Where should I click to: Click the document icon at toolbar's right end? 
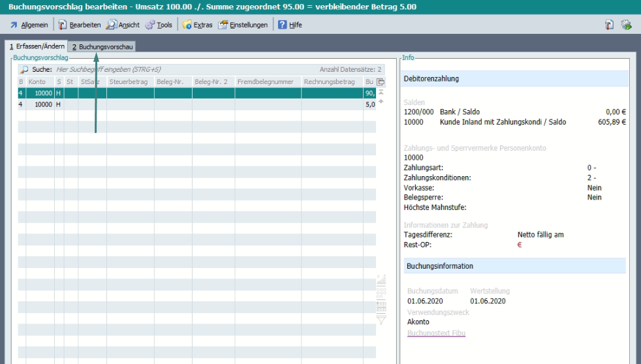click(608, 25)
